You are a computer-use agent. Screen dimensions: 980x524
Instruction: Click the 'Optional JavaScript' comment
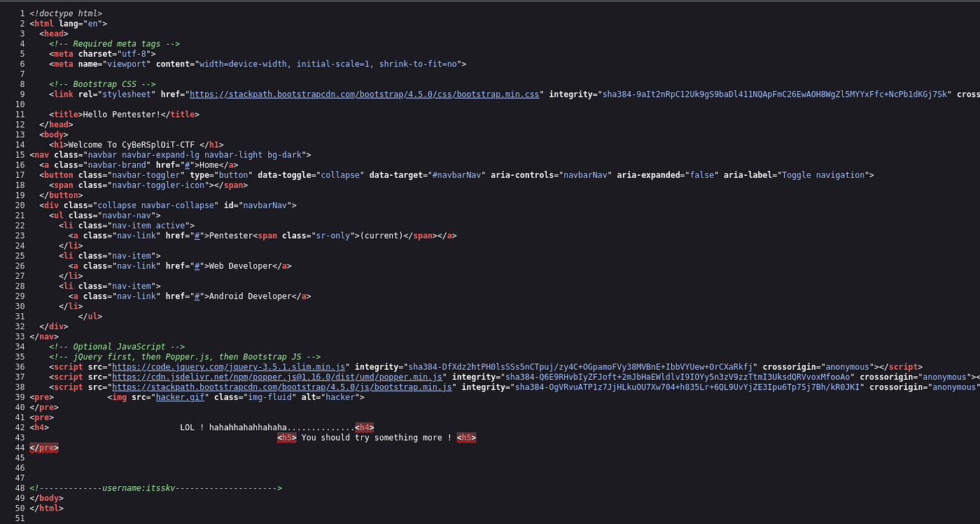117,347
